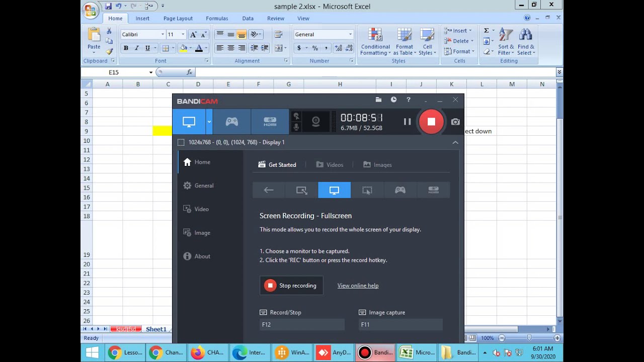Choose around mouse recording mode
This screenshot has width=644, height=362.
tap(367, 190)
